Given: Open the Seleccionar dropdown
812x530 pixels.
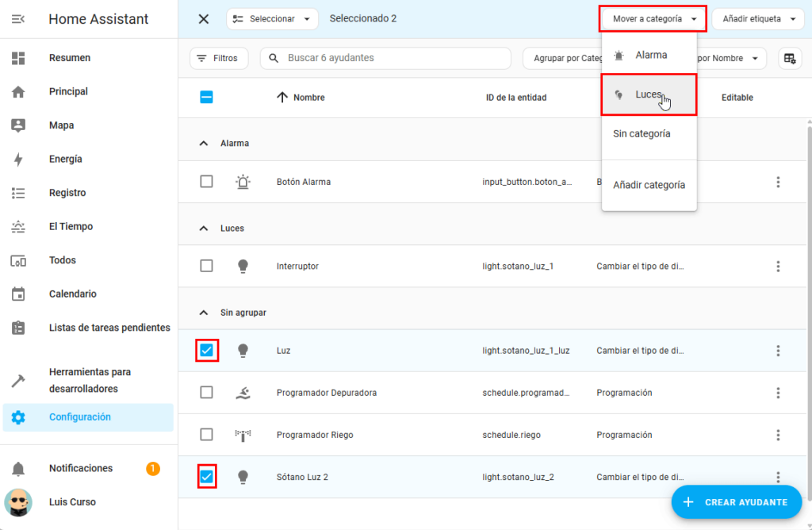Looking at the screenshot, I should (x=272, y=19).
